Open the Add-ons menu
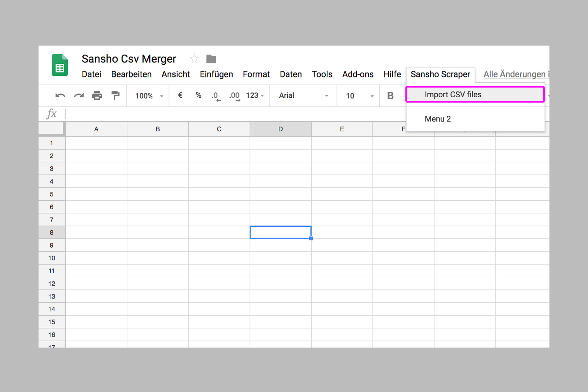 pyautogui.click(x=358, y=74)
